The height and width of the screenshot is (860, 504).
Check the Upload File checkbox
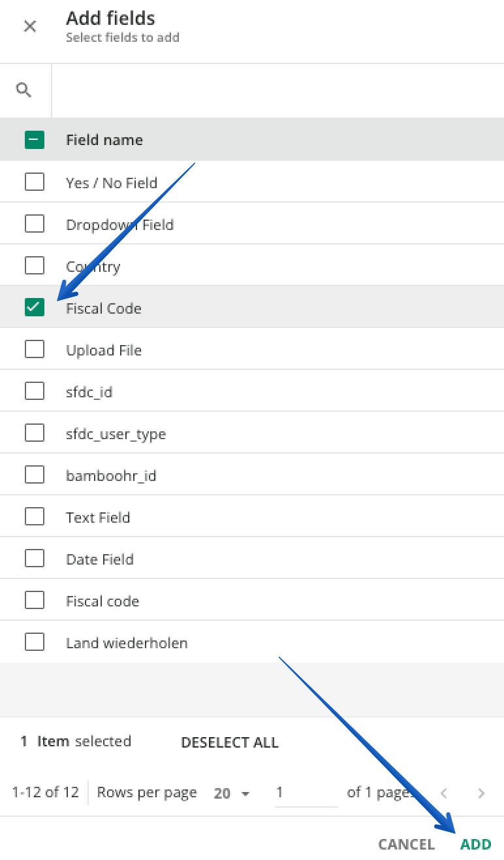coord(35,348)
